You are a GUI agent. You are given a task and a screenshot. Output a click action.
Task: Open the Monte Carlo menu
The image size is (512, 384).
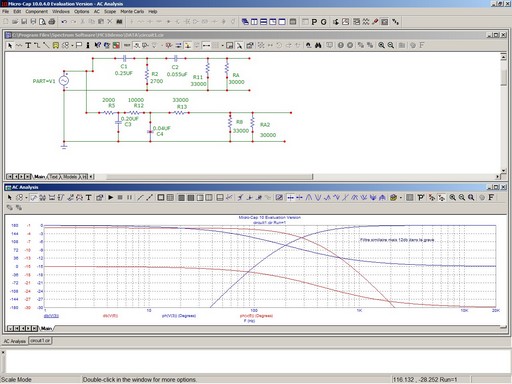(x=132, y=11)
